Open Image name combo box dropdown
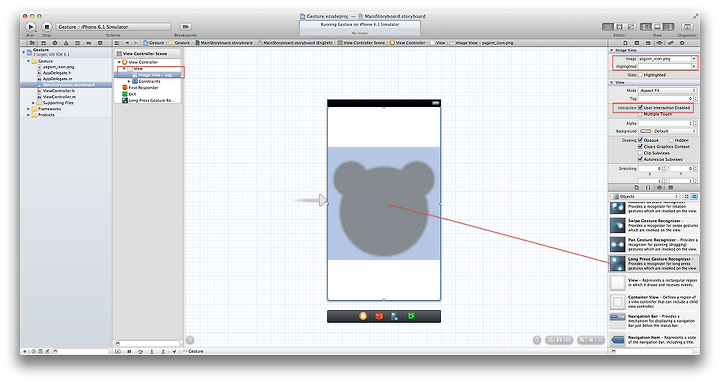 click(694, 59)
